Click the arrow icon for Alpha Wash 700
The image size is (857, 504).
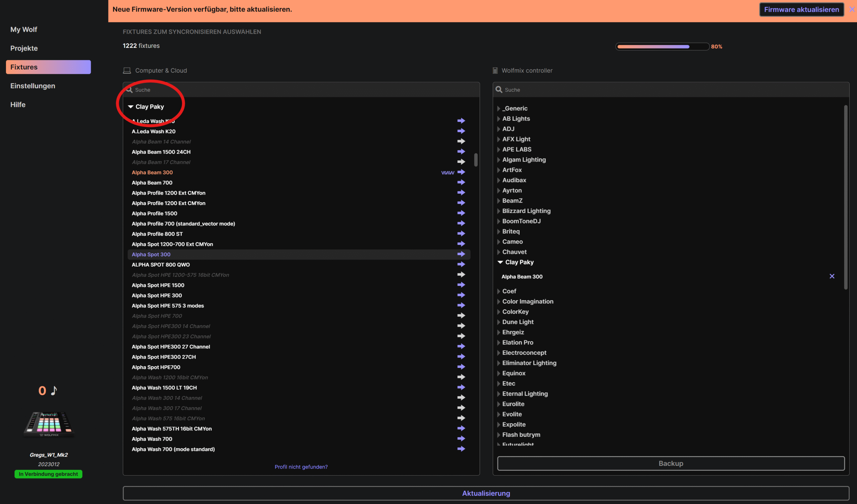tap(461, 439)
